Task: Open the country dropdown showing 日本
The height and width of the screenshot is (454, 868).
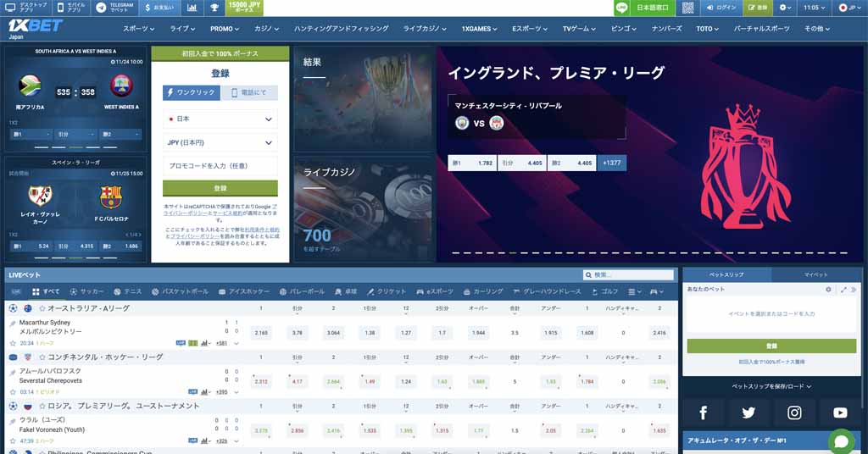Action: pos(220,119)
